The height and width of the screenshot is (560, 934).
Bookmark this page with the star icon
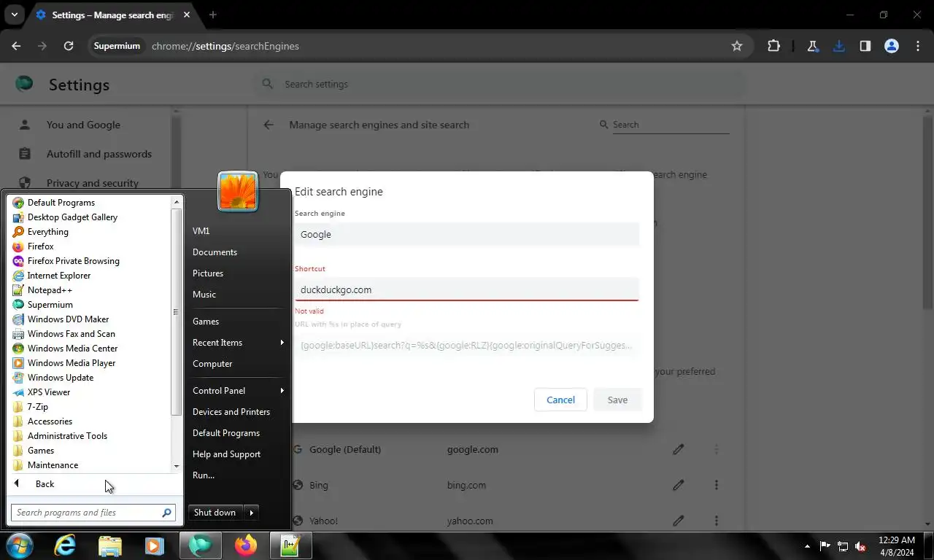click(x=737, y=46)
